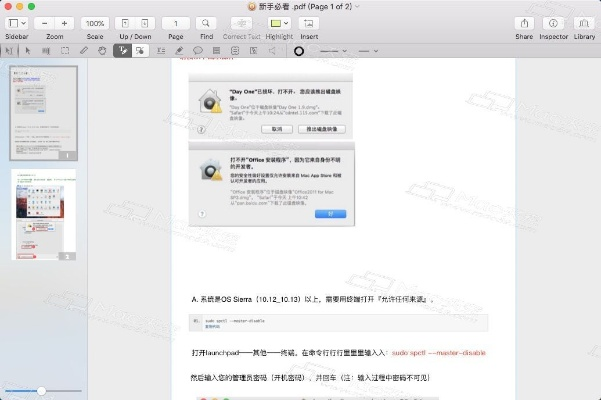601x400 pixels.
Task: Click the 取消 button in Day One dialog
Action: point(277,129)
